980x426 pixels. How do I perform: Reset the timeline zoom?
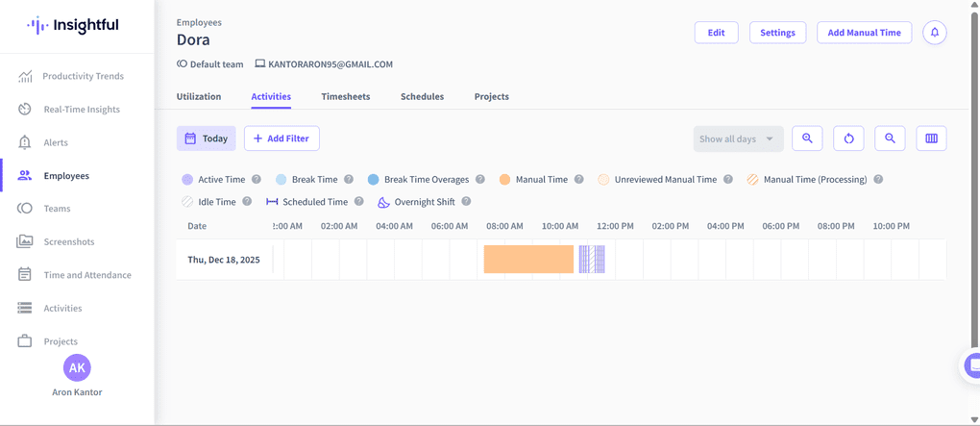[848, 138]
